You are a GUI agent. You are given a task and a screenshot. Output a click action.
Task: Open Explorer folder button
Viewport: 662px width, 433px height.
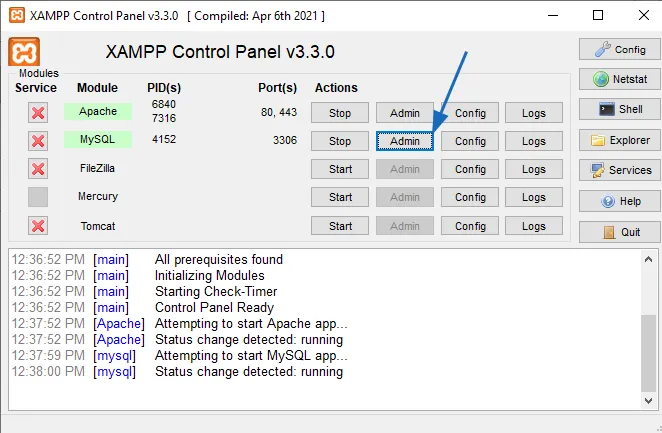pyautogui.click(x=619, y=140)
